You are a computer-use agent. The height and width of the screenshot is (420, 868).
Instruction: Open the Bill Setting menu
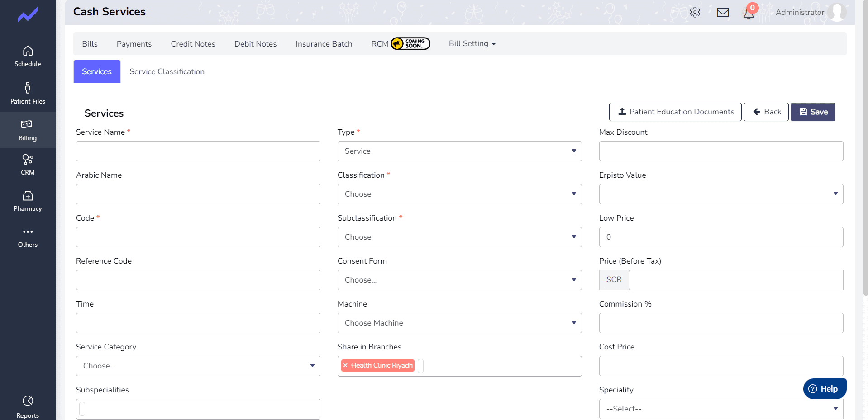pos(472,43)
